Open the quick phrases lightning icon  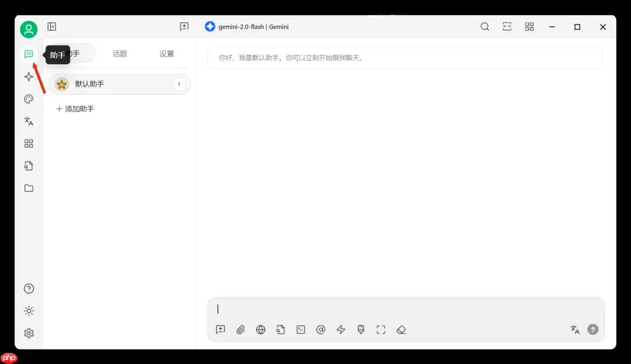tap(341, 330)
